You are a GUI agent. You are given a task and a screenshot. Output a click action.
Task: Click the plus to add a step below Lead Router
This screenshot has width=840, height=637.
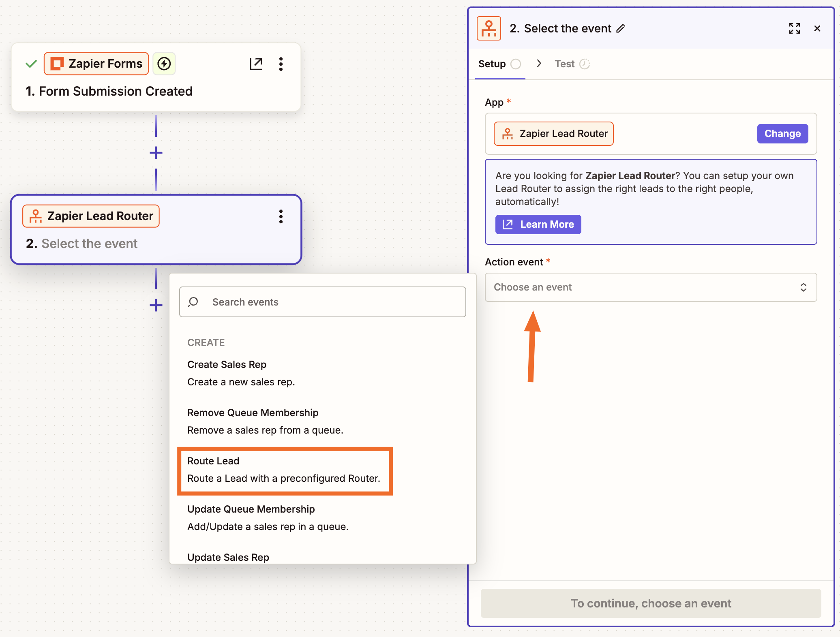tap(156, 305)
